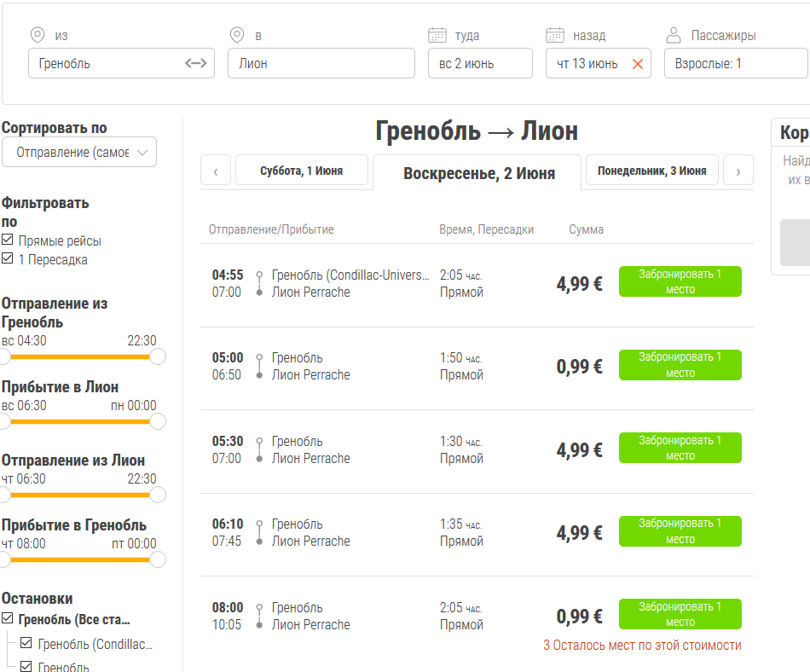Book the 06:10 Гренобль departure seat
The image size is (810, 672).
[x=680, y=531]
